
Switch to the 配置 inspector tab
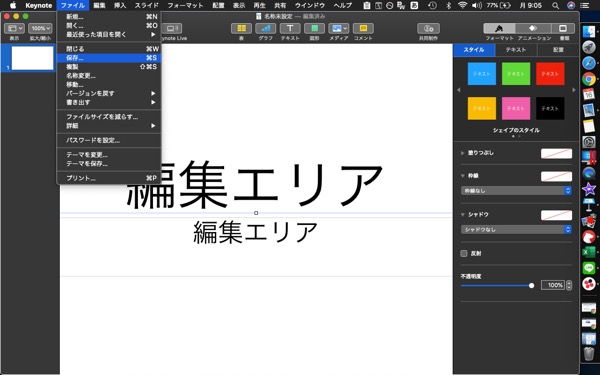click(x=558, y=50)
